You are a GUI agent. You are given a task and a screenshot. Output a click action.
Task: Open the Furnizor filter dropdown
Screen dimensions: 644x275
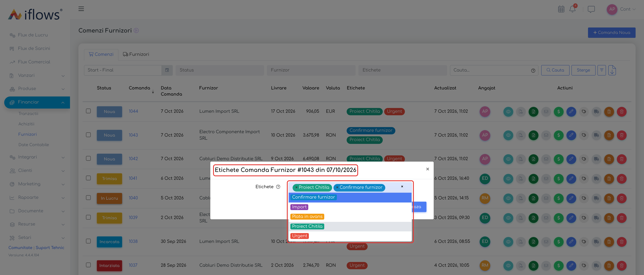pos(311,70)
